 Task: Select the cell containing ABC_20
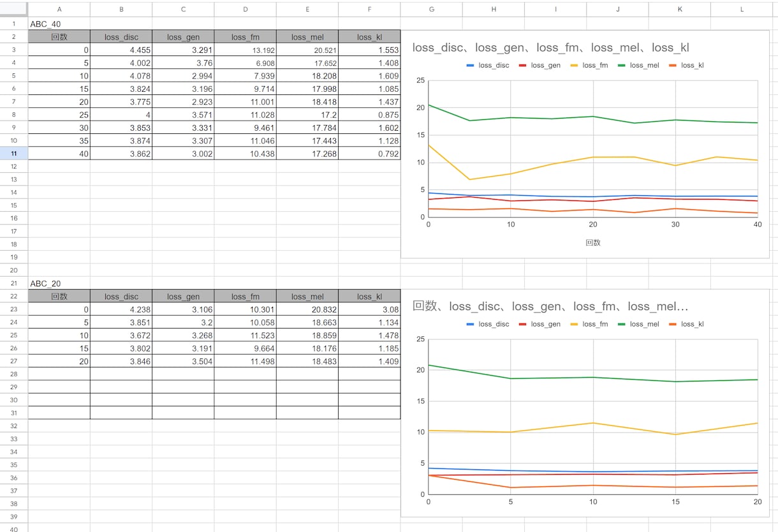[59, 283]
